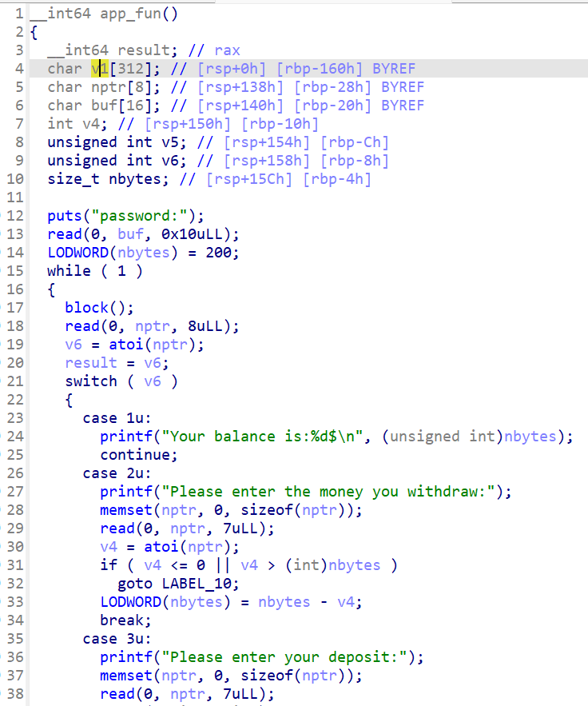The height and width of the screenshot is (706, 588).
Task: Click the if keyword on line 31
Action: pyautogui.click(x=109, y=565)
